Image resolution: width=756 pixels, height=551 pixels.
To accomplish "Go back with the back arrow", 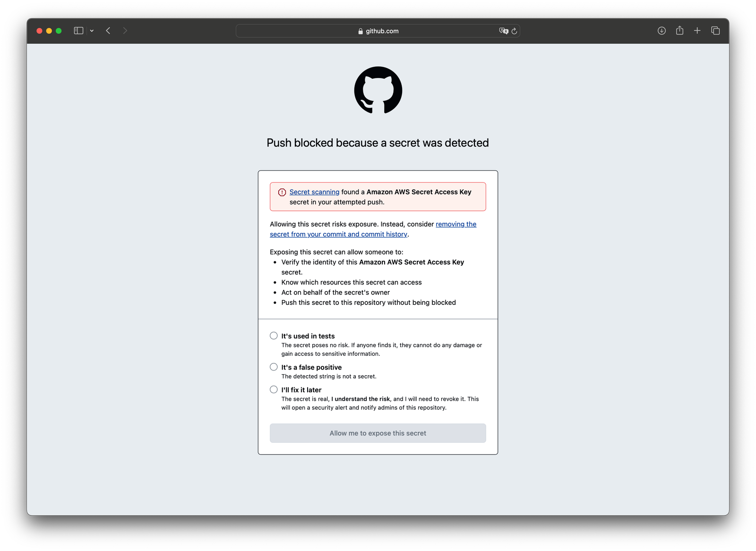I will [108, 31].
